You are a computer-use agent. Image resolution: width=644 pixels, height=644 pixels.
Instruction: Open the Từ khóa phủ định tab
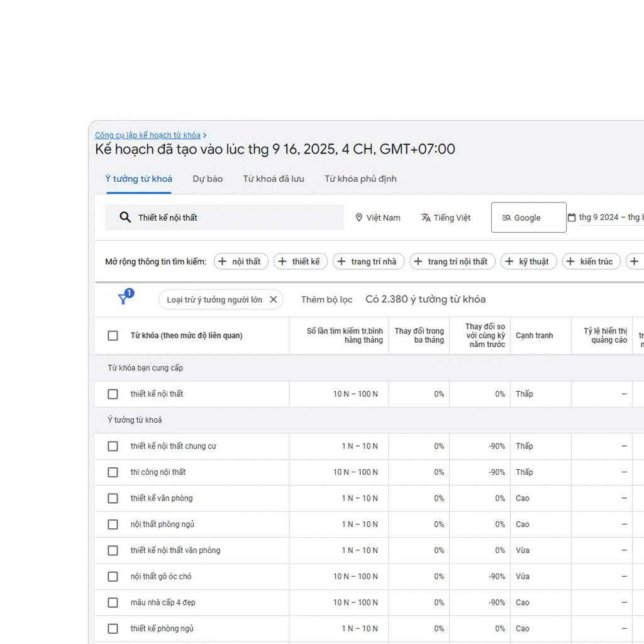tap(360, 179)
